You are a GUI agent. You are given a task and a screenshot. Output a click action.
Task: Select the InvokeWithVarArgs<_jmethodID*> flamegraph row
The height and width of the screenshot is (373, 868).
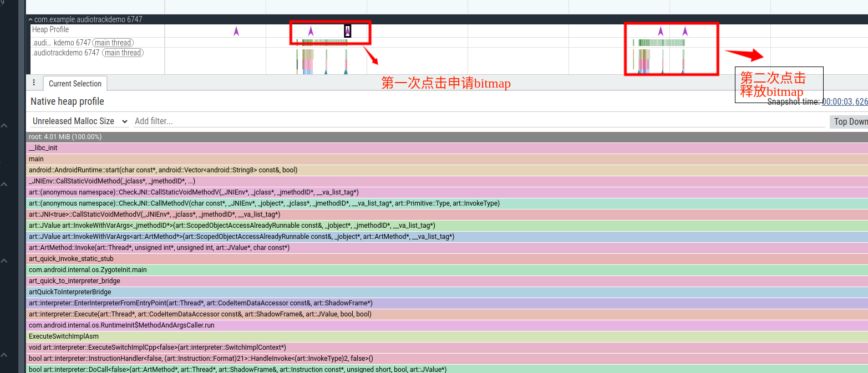click(x=447, y=226)
